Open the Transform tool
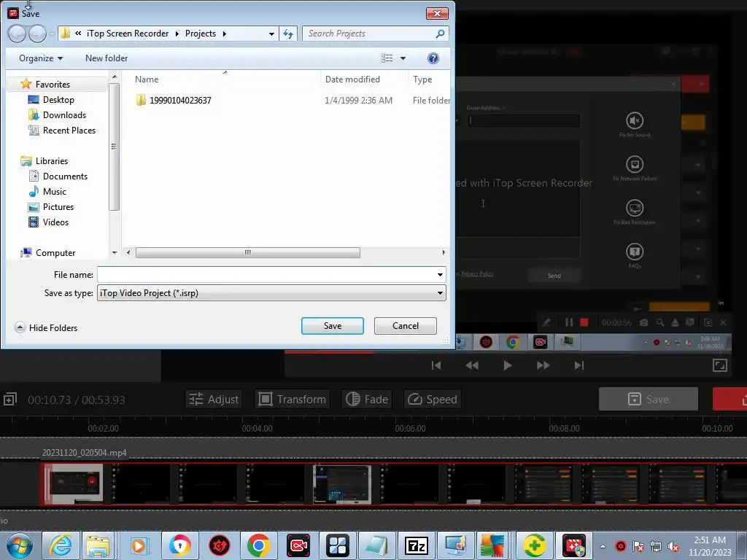This screenshot has width=747, height=560. click(x=292, y=399)
